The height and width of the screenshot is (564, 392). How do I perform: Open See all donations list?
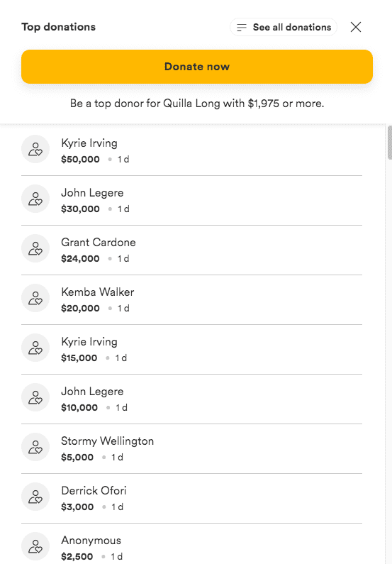coord(284,27)
